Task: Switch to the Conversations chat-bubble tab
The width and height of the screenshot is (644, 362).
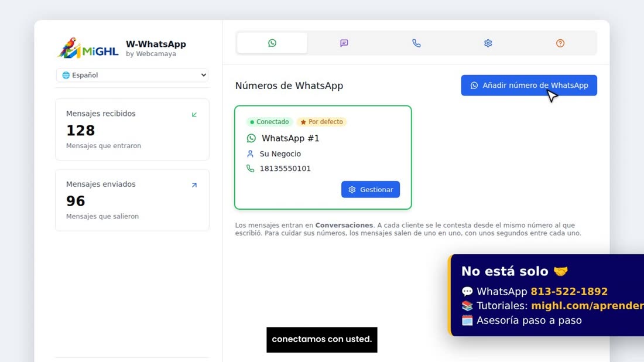Action: click(x=344, y=43)
